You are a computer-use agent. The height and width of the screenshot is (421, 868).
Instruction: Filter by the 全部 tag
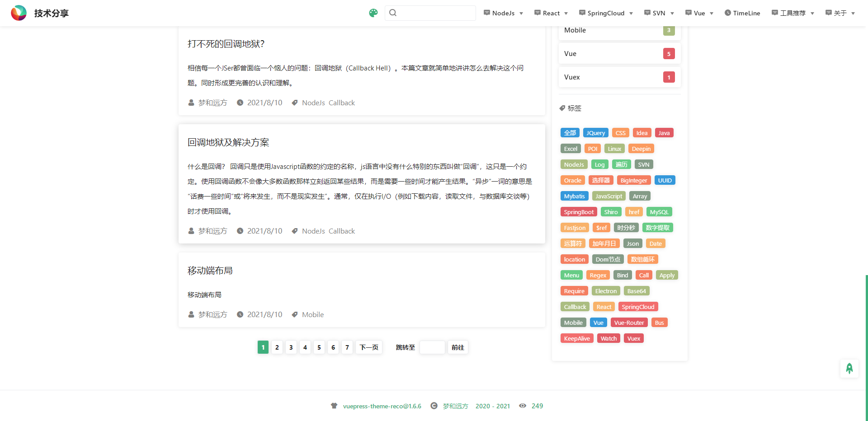(x=570, y=133)
